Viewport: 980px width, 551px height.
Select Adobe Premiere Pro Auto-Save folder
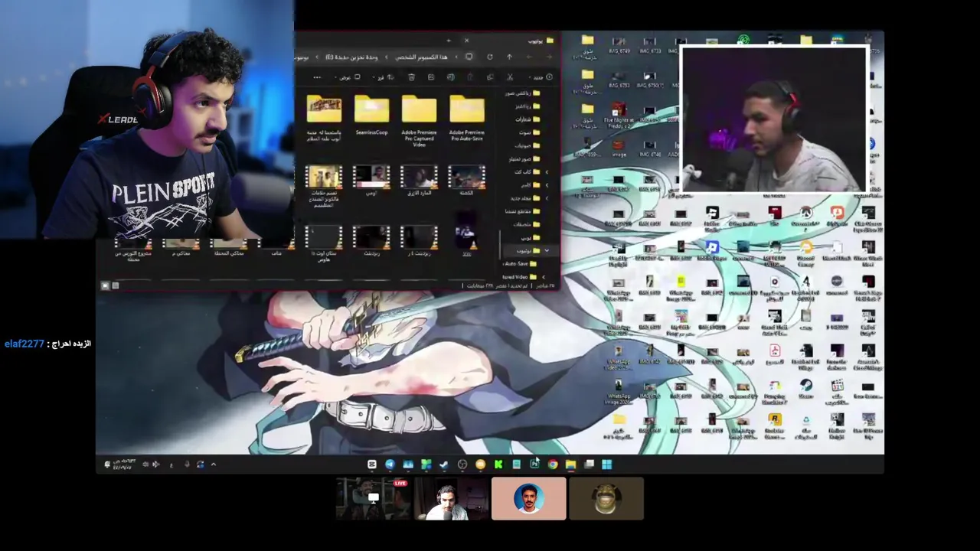click(x=467, y=119)
